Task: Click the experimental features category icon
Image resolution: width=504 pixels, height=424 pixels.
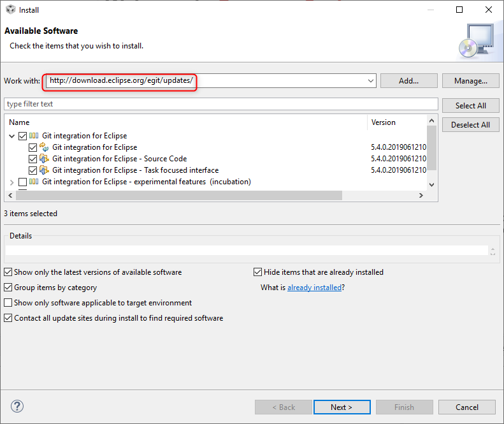Action: (x=34, y=182)
